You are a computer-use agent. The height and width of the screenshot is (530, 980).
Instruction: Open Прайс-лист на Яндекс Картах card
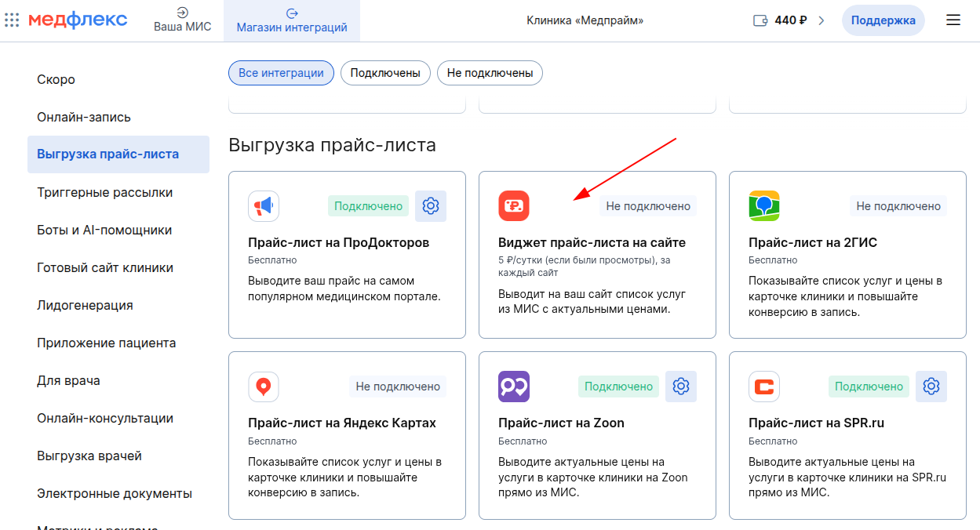(342, 423)
